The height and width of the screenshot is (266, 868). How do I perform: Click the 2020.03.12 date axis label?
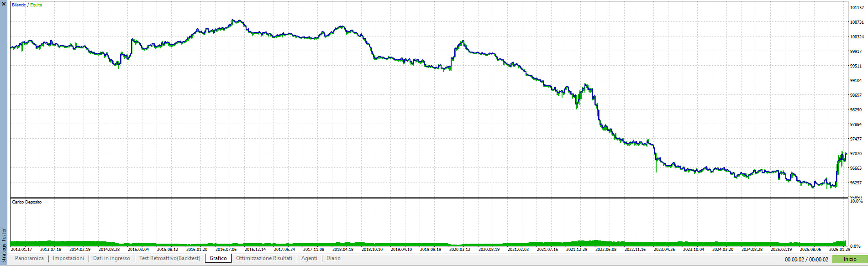[460, 250]
